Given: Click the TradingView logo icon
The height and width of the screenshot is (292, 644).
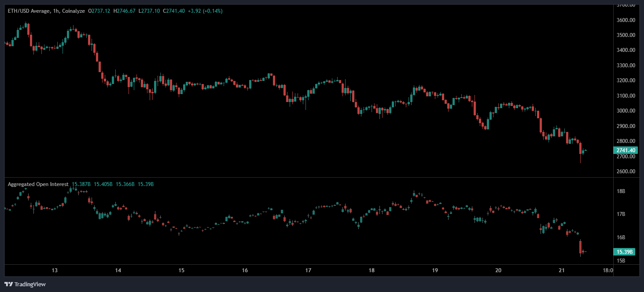Looking at the screenshot, I should coord(8,284).
